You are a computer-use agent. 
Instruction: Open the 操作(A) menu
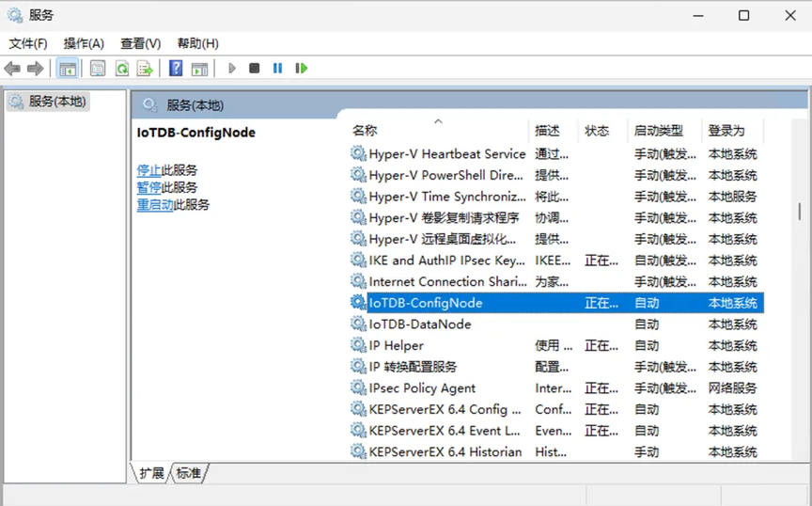(x=84, y=43)
